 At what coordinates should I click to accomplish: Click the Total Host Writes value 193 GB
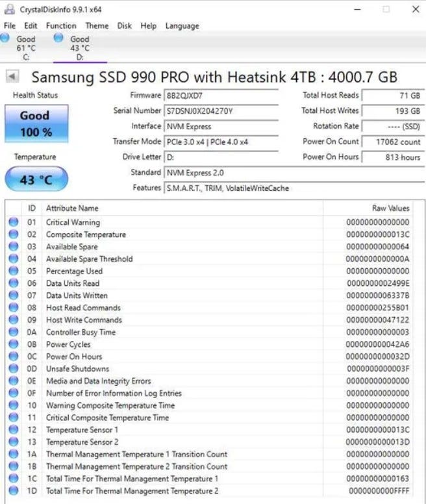click(393, 111)
